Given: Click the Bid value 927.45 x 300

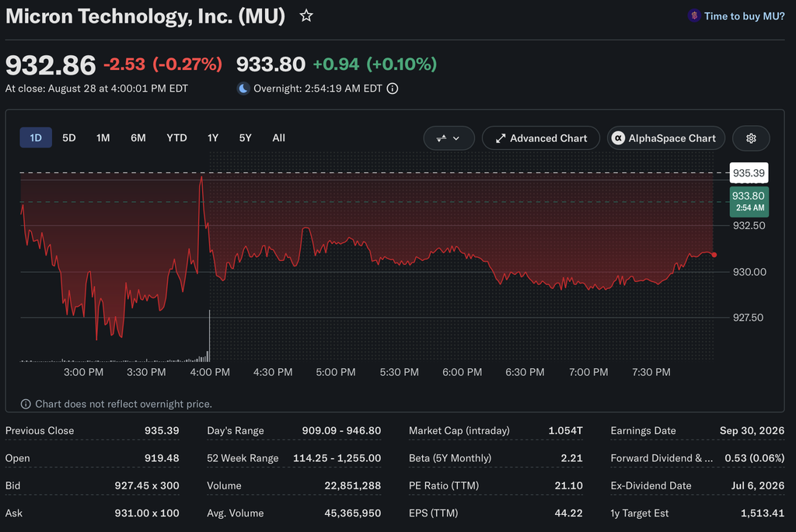Looking at the screenshot, I should (147, 485).
